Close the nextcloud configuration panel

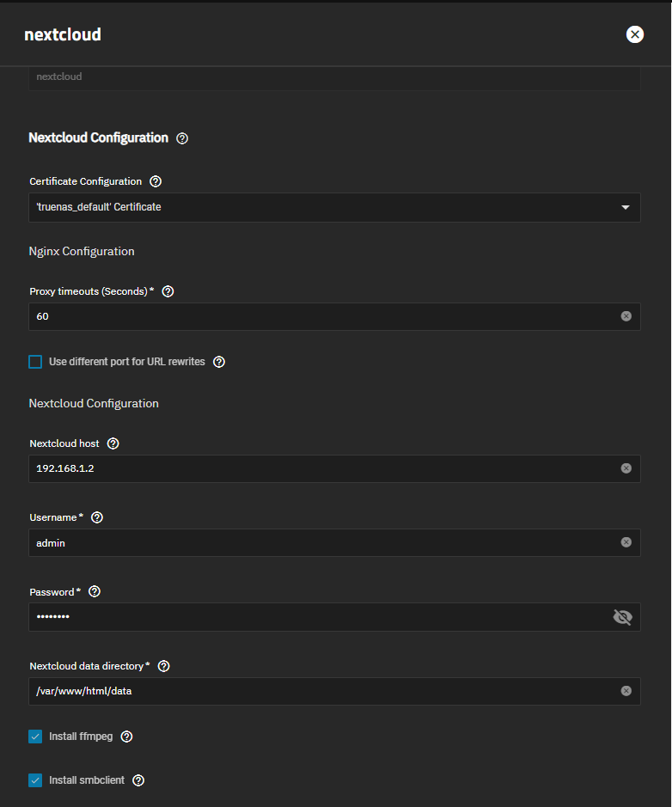point(635,34)
